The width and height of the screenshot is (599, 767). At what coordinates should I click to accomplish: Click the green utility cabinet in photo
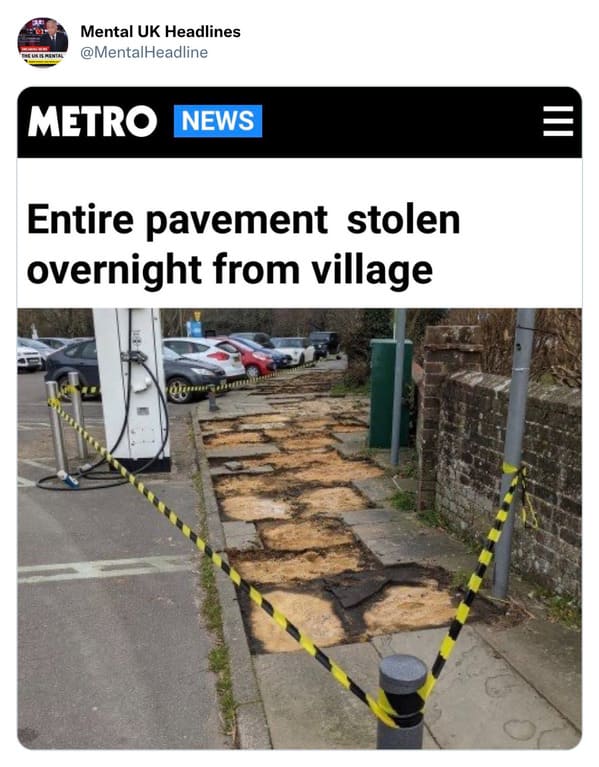coord(391,393)
